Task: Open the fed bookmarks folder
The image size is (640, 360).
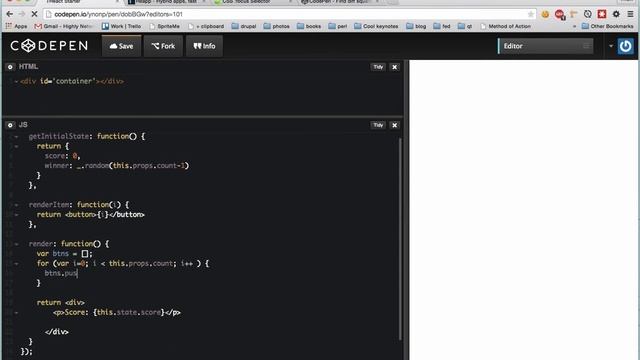Action: tap(442, 26)
